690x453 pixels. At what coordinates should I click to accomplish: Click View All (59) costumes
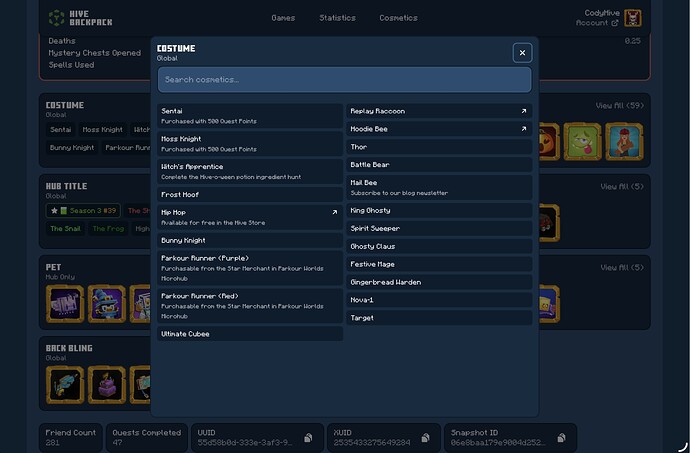tap(619, 106)
